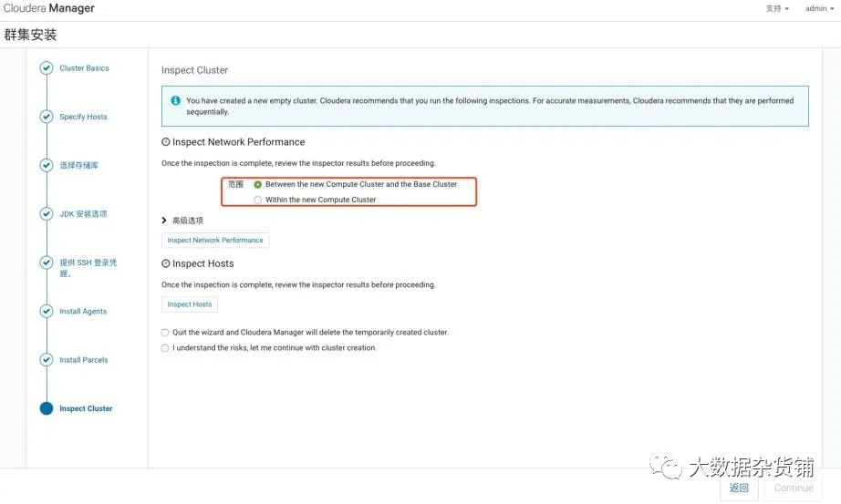Screen dimensions: 841x504
Task: Choose I understand the risks option
Action: coord(165,348)
